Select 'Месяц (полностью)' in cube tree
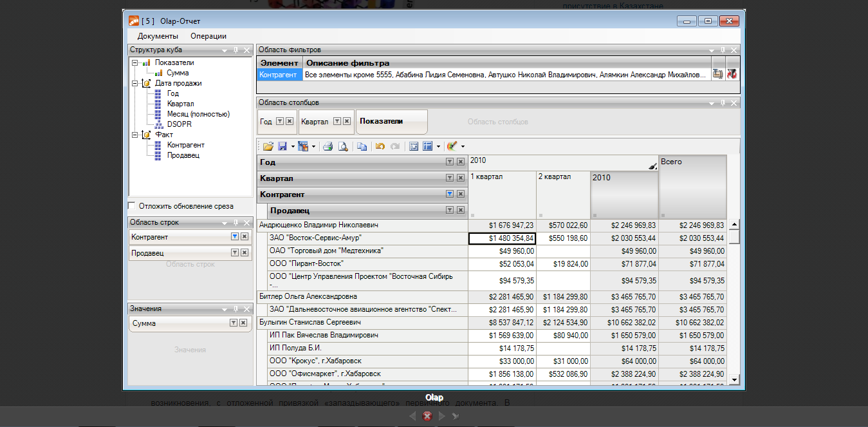The width and height of the screenshot is (868, 427). 198,114
